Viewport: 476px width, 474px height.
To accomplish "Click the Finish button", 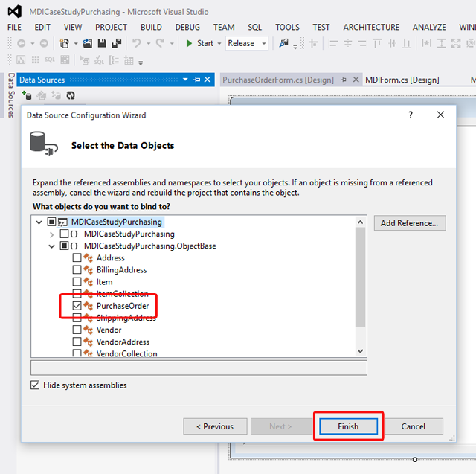I will (x=348, y=426).
